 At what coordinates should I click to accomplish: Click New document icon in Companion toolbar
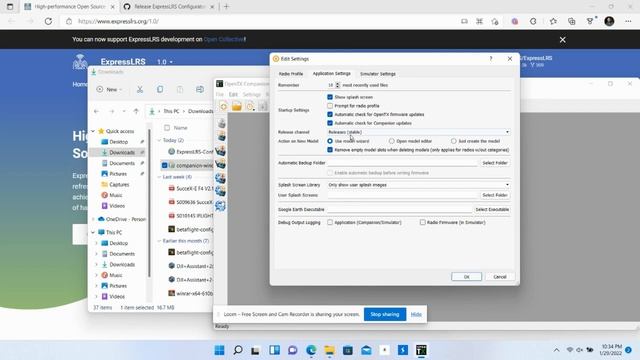tap(224, 107)
